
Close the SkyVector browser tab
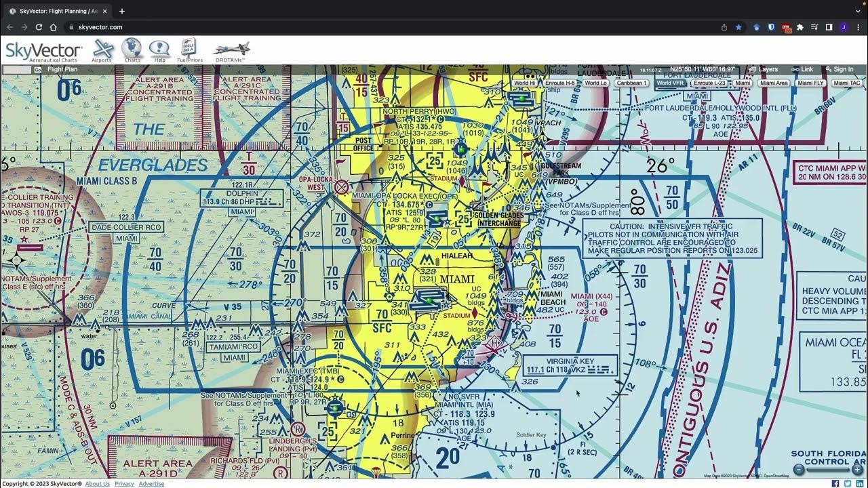pos(104,11)
